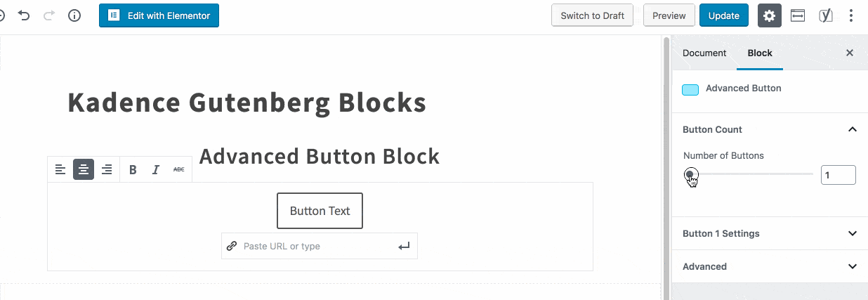Click the Update button
The height and width of the screenshot is (300, 868).
pos(724,15)
